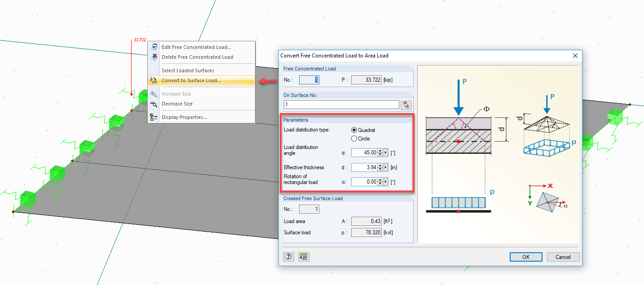644x285 pixels.
Task: Increase the load distribution angle with its up stepper
Action: [x=380, y=151]
